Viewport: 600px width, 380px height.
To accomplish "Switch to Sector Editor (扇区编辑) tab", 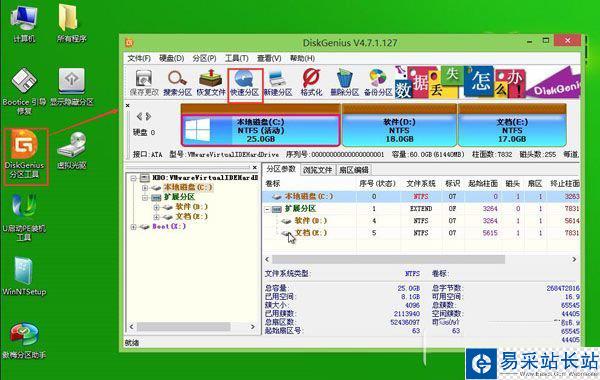I will tap(353, 170).
